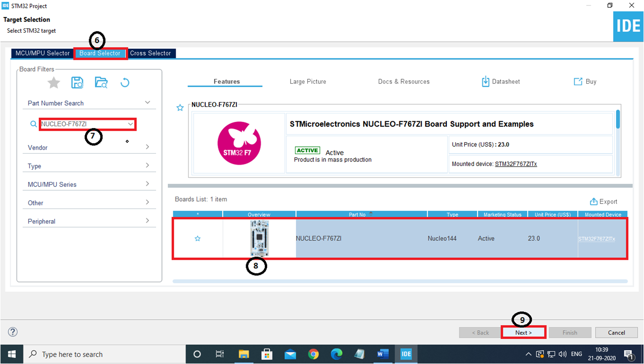
Task: Reset all board filters
Action: 125,83
